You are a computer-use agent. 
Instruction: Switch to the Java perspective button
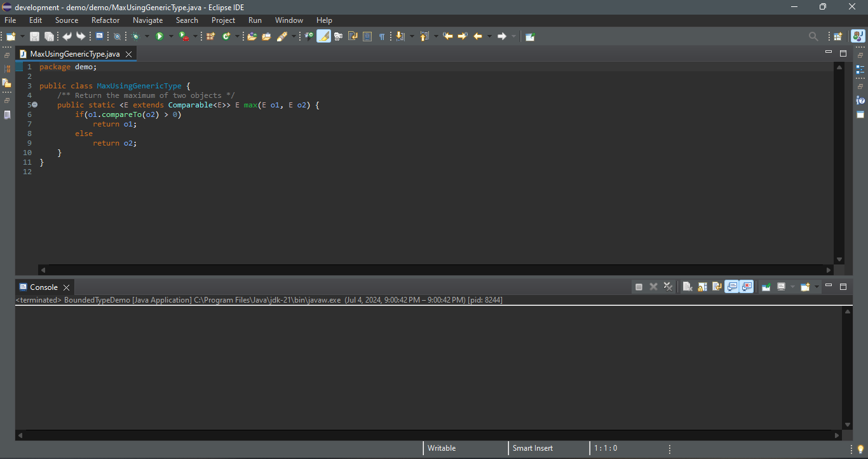click(858, 36)
